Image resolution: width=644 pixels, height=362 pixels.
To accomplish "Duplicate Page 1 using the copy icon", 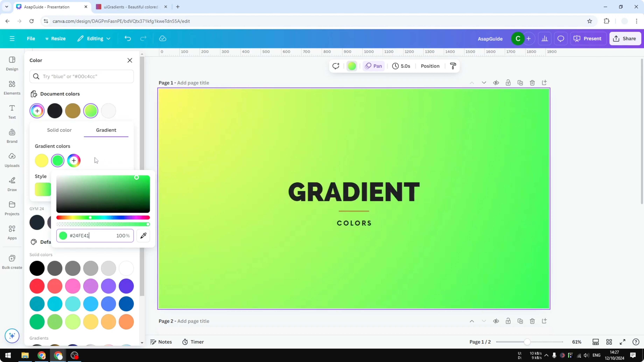I will click(x=520, y=83).
